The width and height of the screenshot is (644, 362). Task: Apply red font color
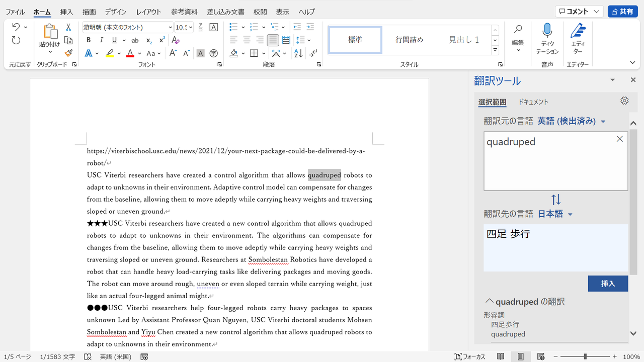click(x=130, y=53)
